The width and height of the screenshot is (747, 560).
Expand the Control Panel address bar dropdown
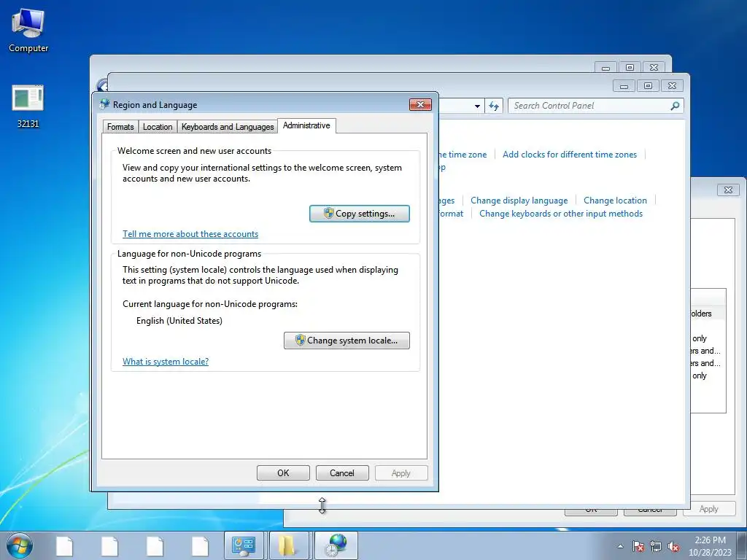477,106
